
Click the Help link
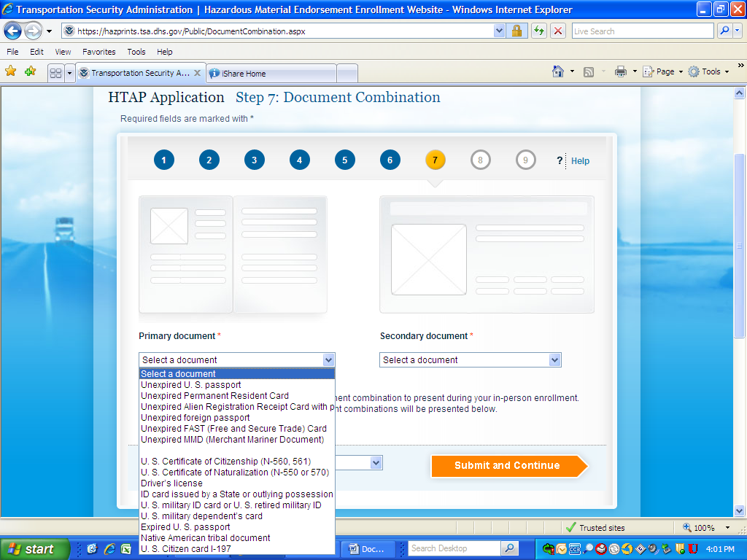[580, 161]
